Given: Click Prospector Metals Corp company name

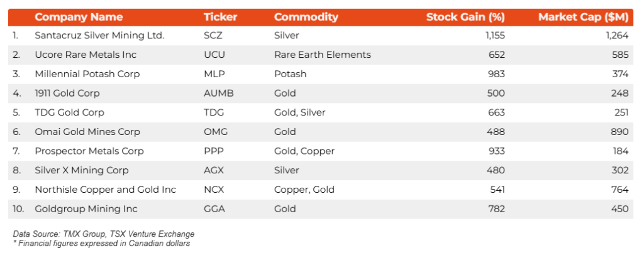Looking at the screenshot, I should coord(89,151).
